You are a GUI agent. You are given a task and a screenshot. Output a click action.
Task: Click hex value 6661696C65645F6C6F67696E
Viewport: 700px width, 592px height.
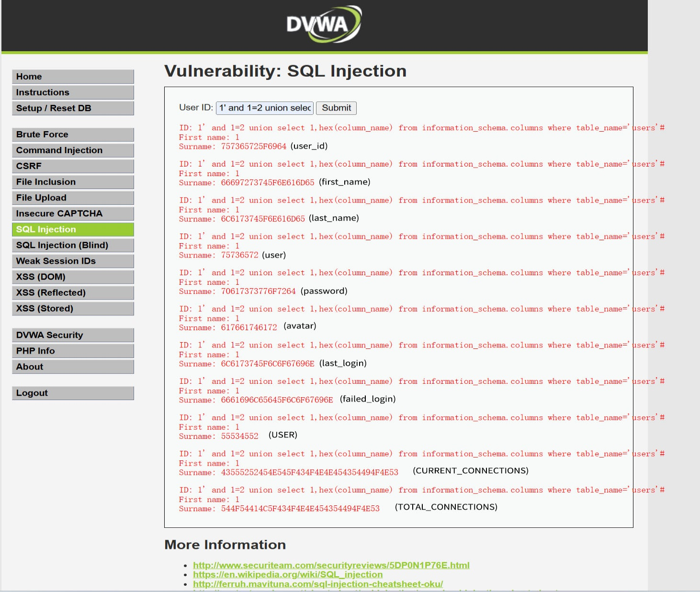(x=277, y=400)
